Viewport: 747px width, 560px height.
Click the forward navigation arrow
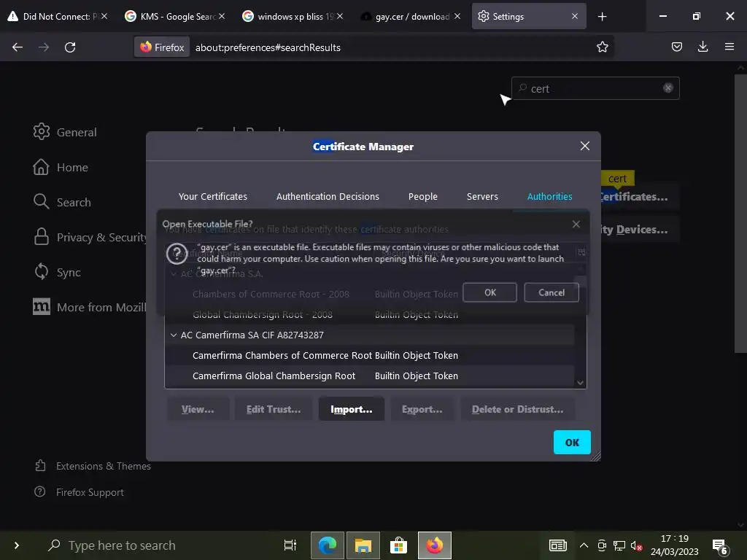[x=44, y=47]
